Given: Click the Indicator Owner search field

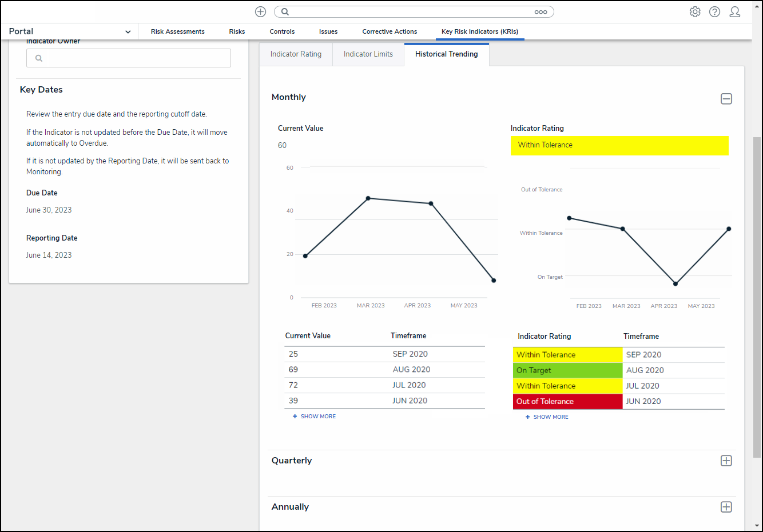Looking at the screenshot, I should (129, 58).
